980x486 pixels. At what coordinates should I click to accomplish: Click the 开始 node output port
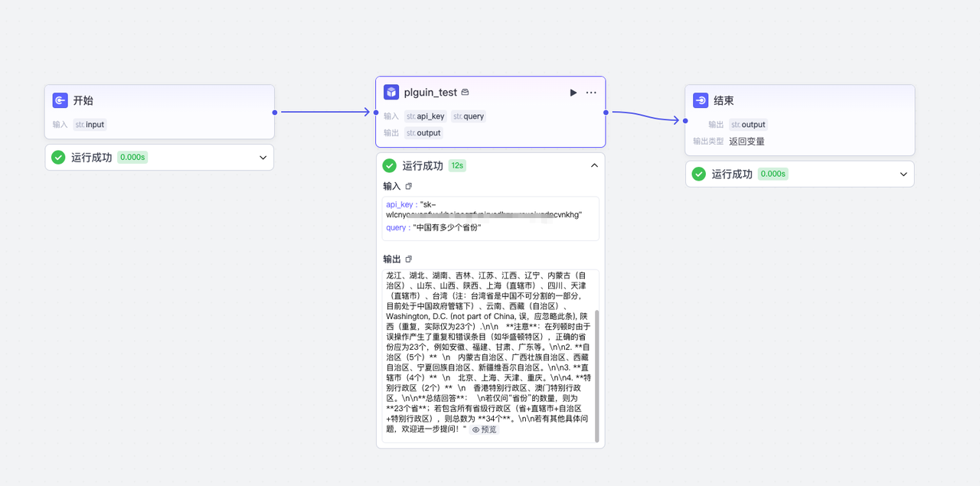click(x=275, y=113)
